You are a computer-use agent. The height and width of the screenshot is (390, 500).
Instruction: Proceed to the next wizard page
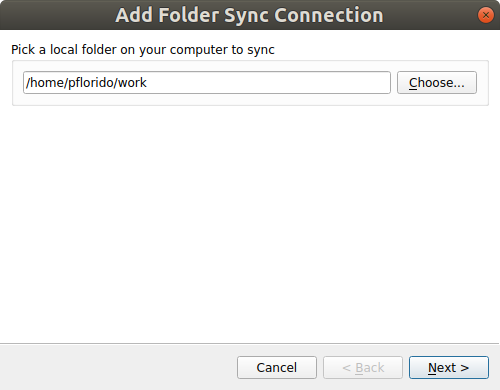tap(449, 367)
